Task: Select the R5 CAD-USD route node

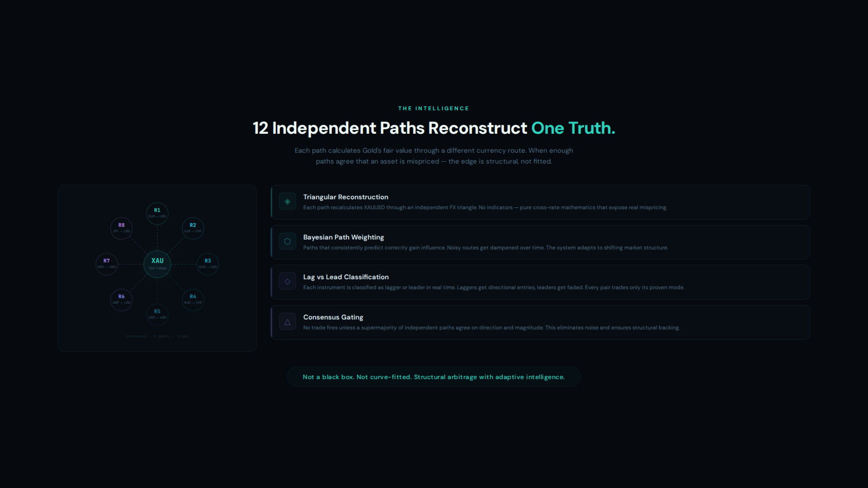Action: (x=157, y=314)
